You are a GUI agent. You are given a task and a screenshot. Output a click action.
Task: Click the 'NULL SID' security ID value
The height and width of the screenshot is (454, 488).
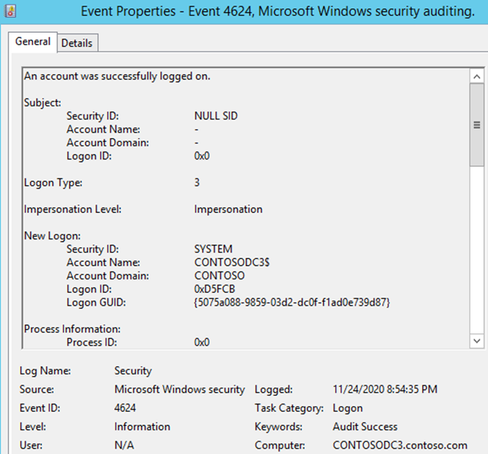[216, 116]
